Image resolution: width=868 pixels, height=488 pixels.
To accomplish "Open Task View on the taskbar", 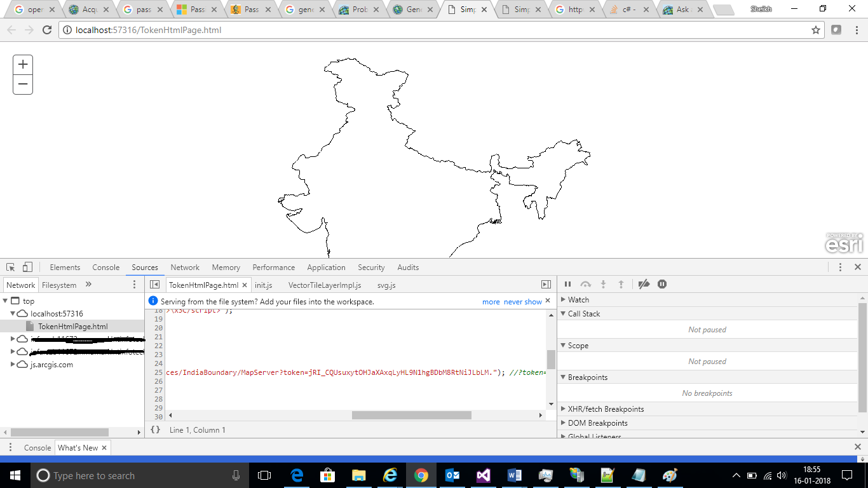I will coord(264,475).
